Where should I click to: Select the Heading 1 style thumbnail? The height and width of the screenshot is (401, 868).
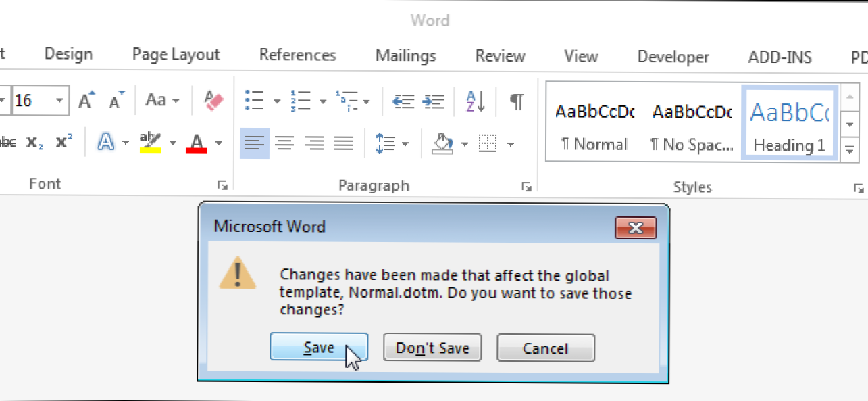tap(790, 122)
